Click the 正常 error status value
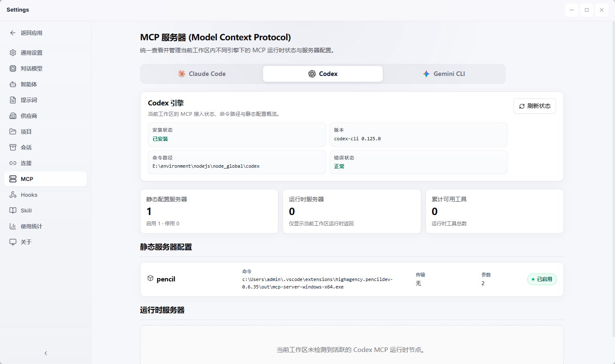Screen dimensions: 615x364 click(339, 166)
